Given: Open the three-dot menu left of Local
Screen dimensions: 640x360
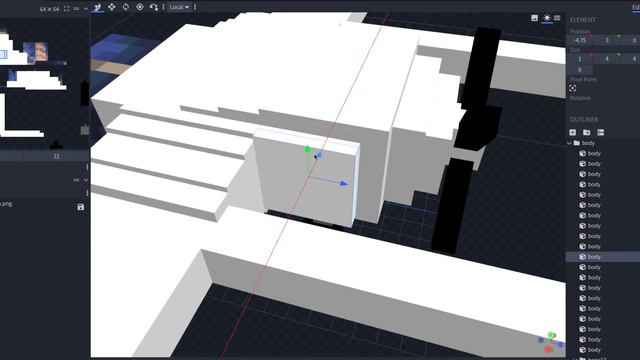Looking at the screenshot, I should [x=164, y=7].
